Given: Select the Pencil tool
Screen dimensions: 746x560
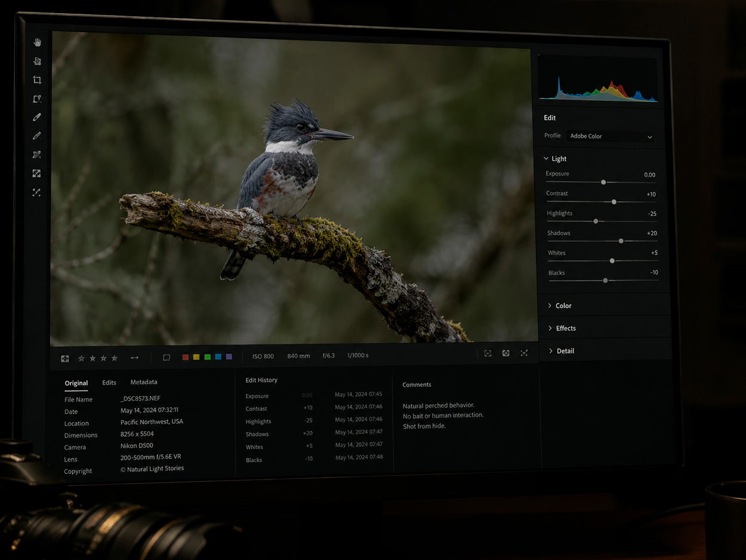Looking at the screenshot, I should pyautogui.click(x=37, y=136).
